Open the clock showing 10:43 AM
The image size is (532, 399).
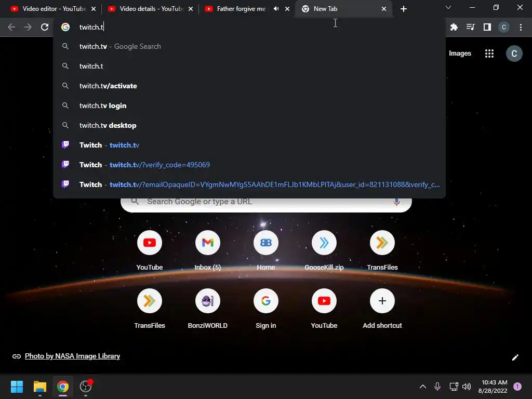(x=493, y=387)
